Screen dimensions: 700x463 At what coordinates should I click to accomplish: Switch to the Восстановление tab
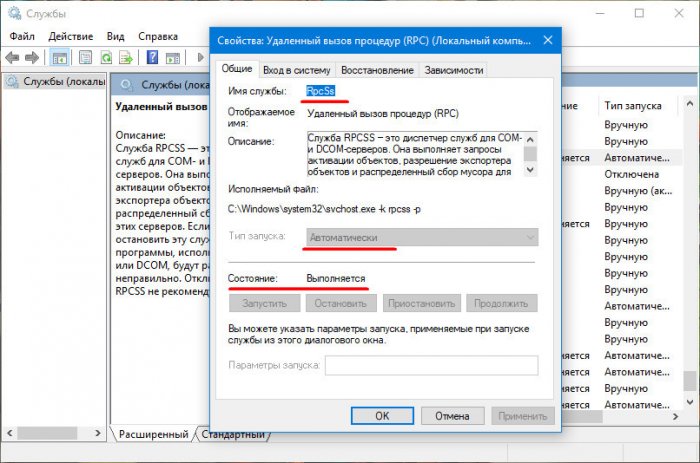click(377, 70)
